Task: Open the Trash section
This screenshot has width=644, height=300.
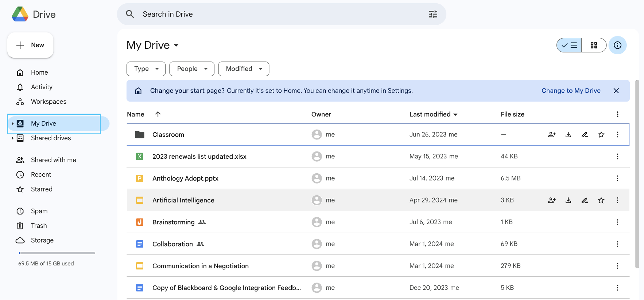Action: [39, 226]
